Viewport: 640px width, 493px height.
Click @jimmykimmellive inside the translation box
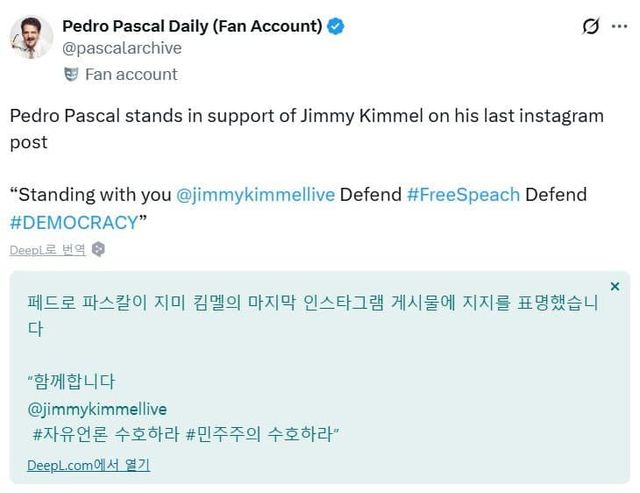[97, 409]
